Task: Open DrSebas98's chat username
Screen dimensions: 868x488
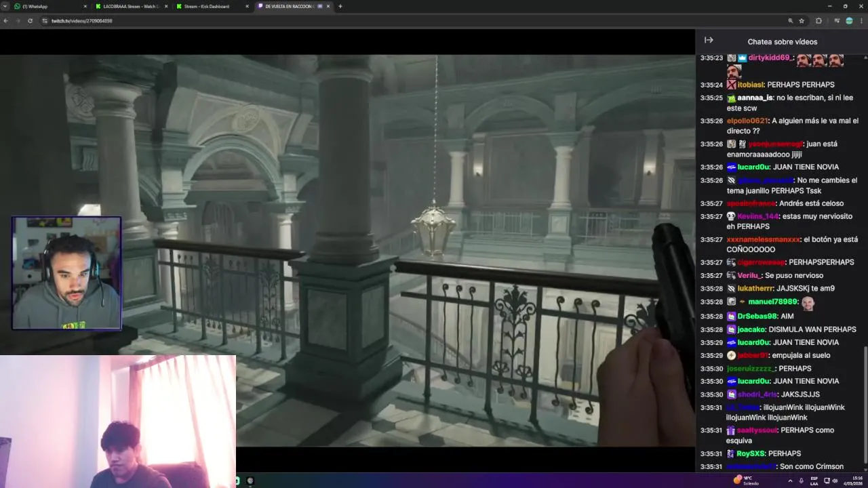Action: 757,316
